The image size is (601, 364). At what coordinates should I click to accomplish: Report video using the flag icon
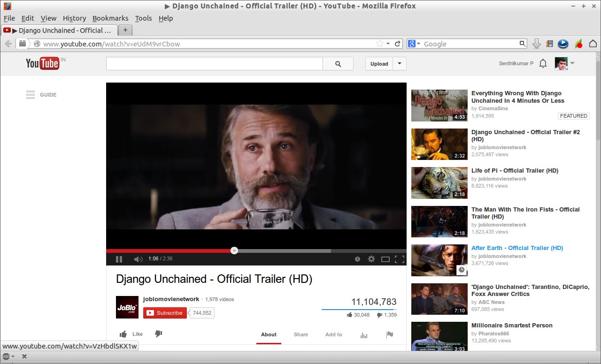[389, 334]
